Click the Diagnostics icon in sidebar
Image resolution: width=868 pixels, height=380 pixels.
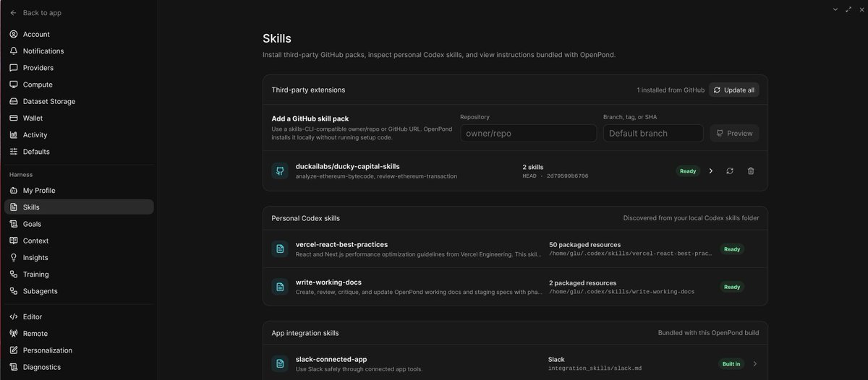click(14, 367)
